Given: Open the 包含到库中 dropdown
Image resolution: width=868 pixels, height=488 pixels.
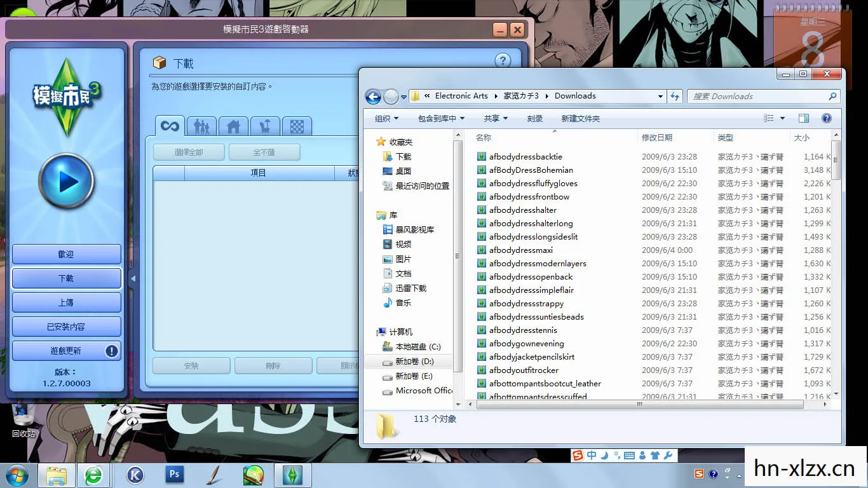Looking at the screenshot, I should [441, 118].
